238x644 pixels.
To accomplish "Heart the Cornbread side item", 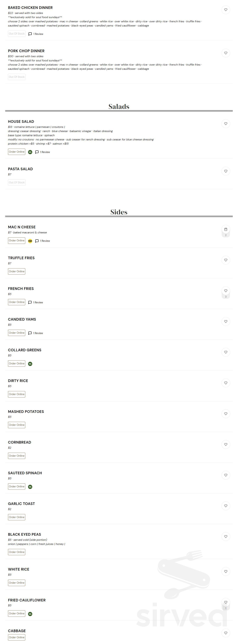I will point(225,444).
